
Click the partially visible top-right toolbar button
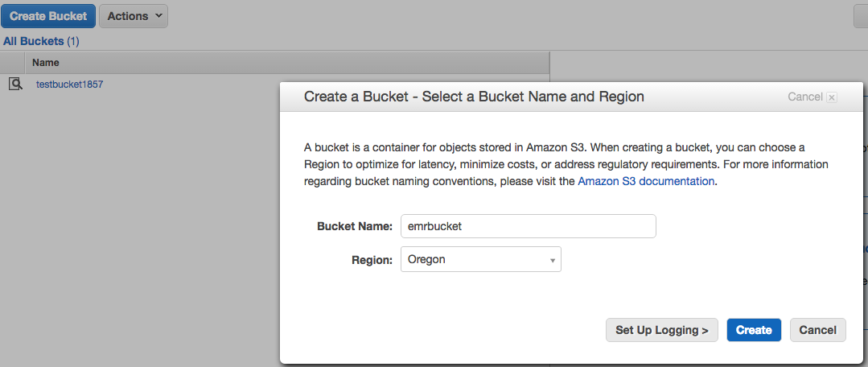[x=861, y=16]
